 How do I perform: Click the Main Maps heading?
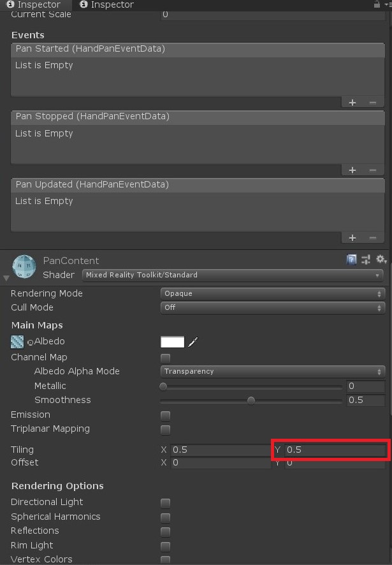[37, 326]
